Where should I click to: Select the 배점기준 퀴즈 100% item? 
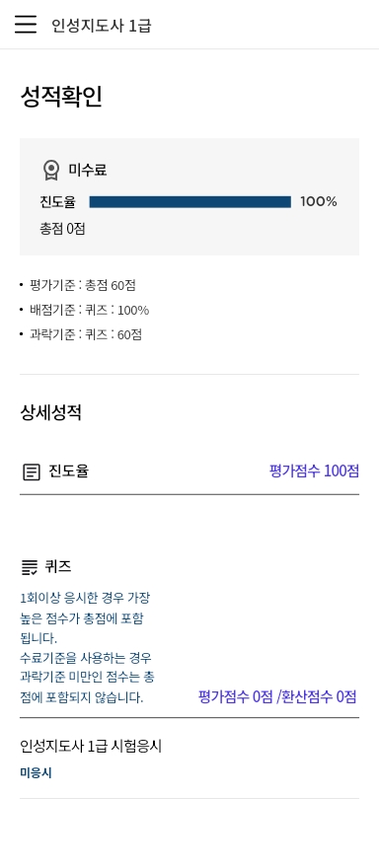[89, 310]
